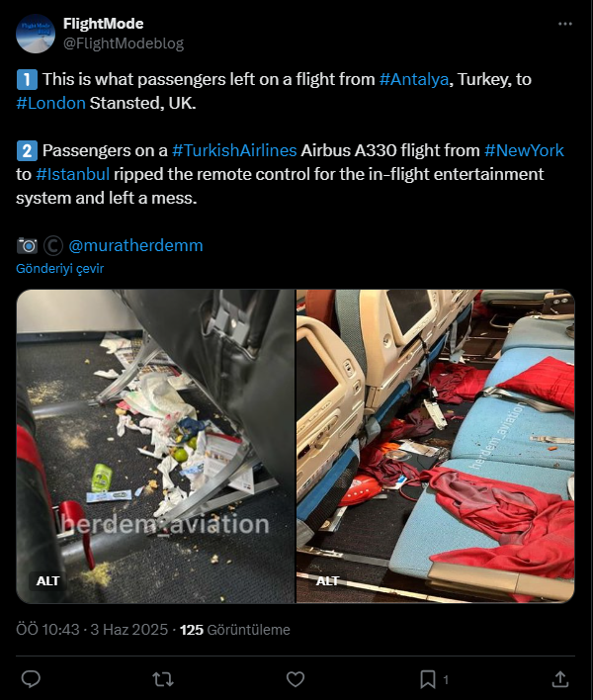This screenshot has width=593, height=700.
Task: Open the #TurkishAirlines hashtag
Action: (234, 150)
